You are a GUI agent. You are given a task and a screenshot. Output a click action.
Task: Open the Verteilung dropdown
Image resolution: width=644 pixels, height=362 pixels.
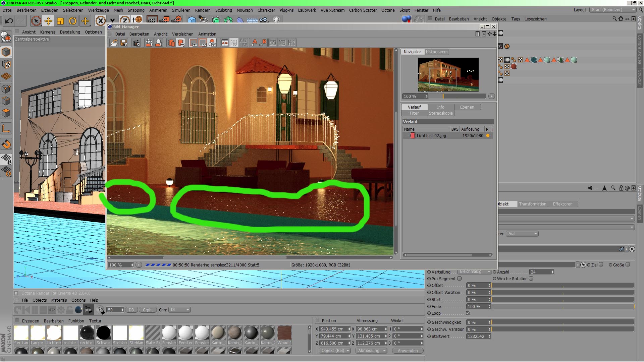(x=474, y=272)
